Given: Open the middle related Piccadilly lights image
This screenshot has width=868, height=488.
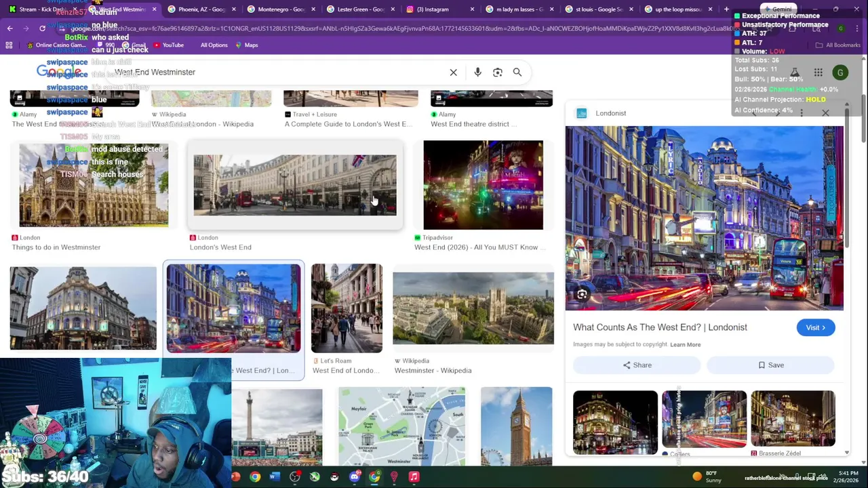Looking at the screenshot, I should point(704,419).
